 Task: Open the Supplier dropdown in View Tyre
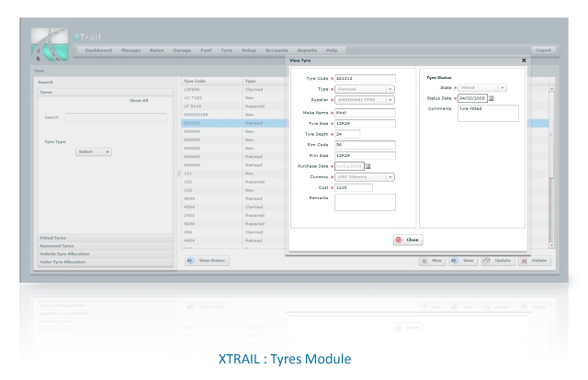[x=365, y=100]
